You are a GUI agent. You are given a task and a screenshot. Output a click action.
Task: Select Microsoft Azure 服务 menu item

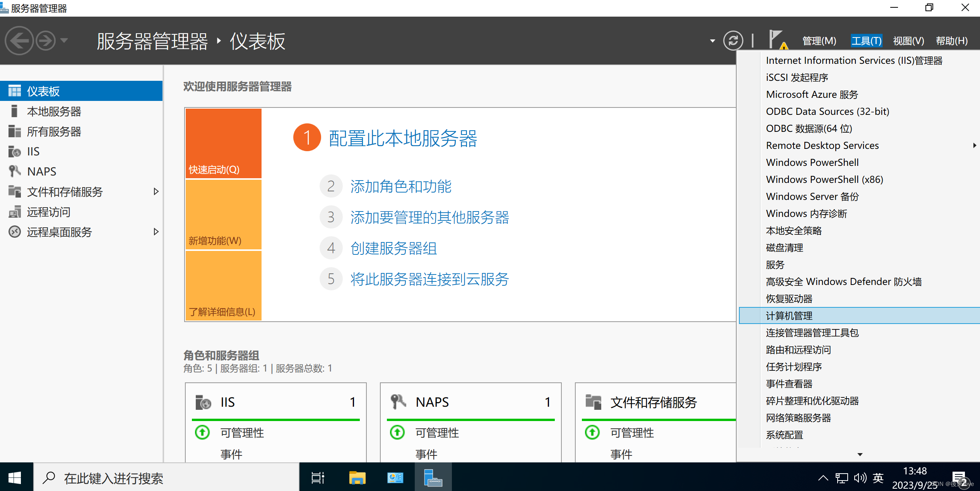pos(859,95)
